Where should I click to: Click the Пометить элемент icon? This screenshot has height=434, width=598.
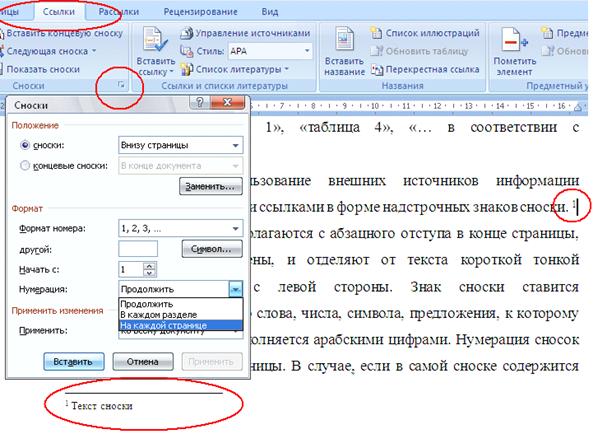pos(513,40)
